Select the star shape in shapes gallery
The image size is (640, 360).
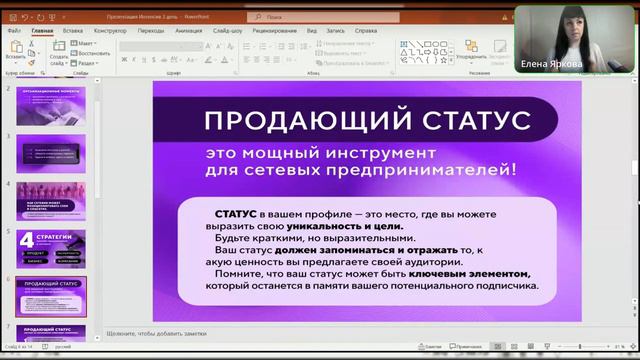click(x=443, y=60)
